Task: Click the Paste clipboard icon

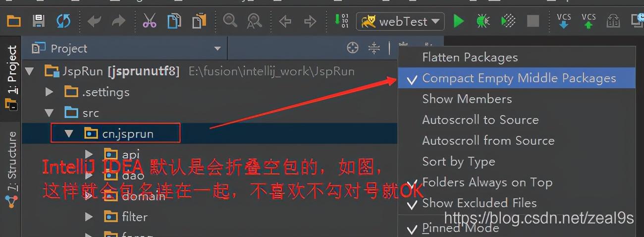Action: pos(199,21)
